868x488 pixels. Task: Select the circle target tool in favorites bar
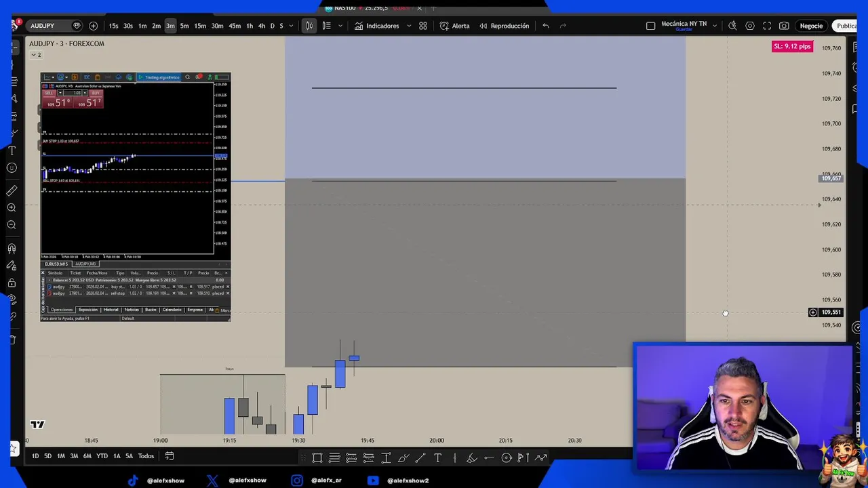coord(507,458)
